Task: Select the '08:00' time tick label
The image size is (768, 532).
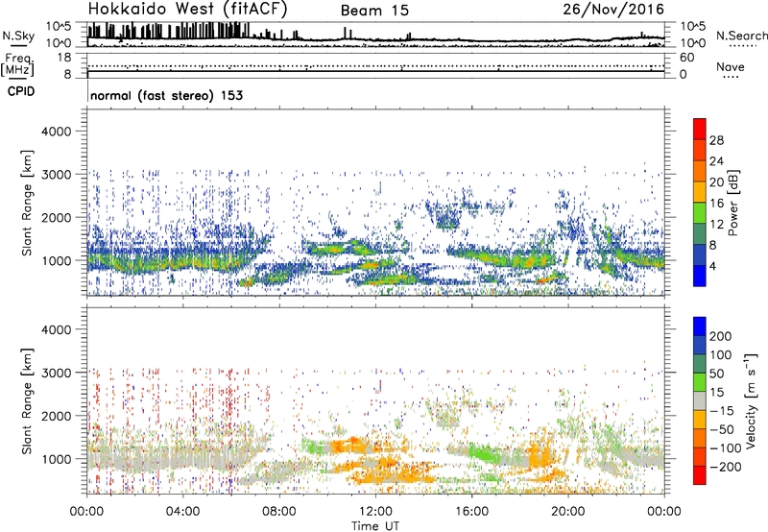Action: click(x=279, y=512)
